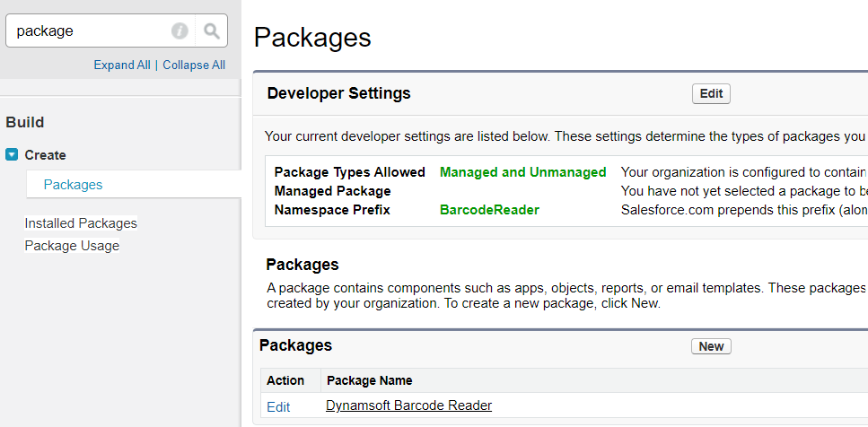This screenshot has height=427, width=868.
Task: Click the Package Name column header
Action: click(x=369, y=380)
